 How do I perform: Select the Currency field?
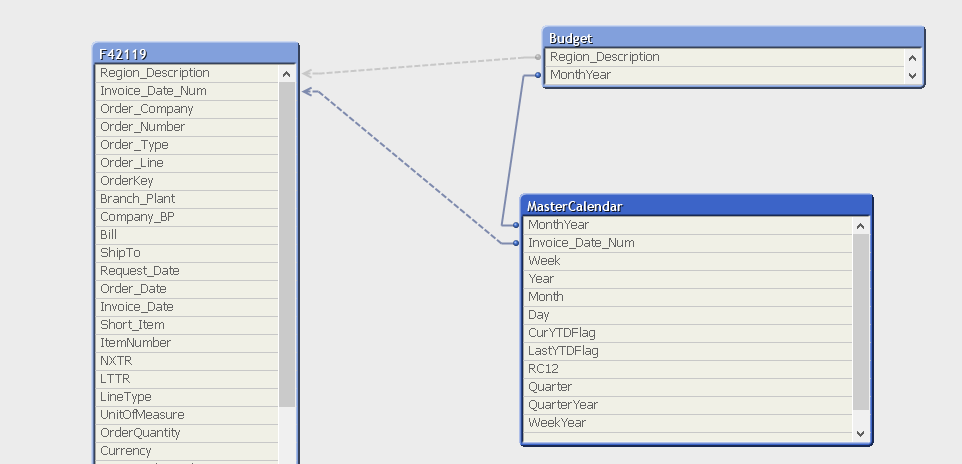(187, 451)
